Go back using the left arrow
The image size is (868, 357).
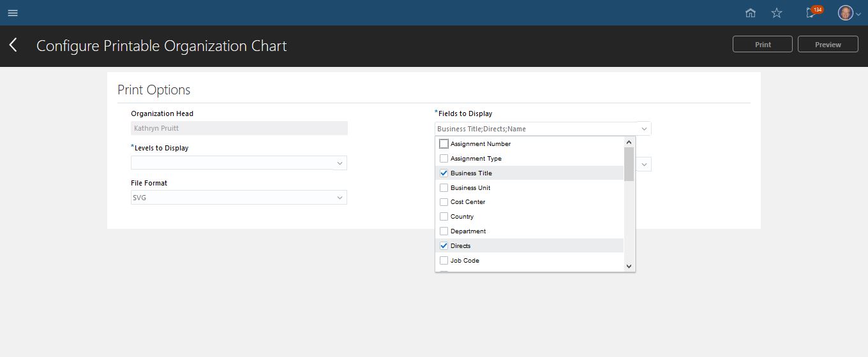(x=13, y=45)
